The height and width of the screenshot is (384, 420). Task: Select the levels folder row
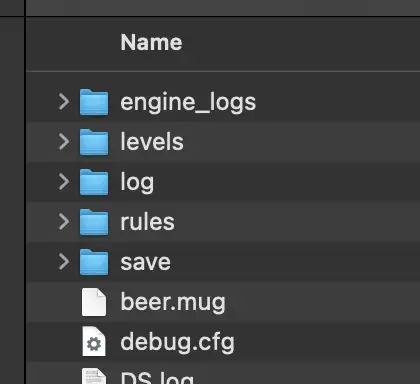pyautogui.click(x=223, y=142)
